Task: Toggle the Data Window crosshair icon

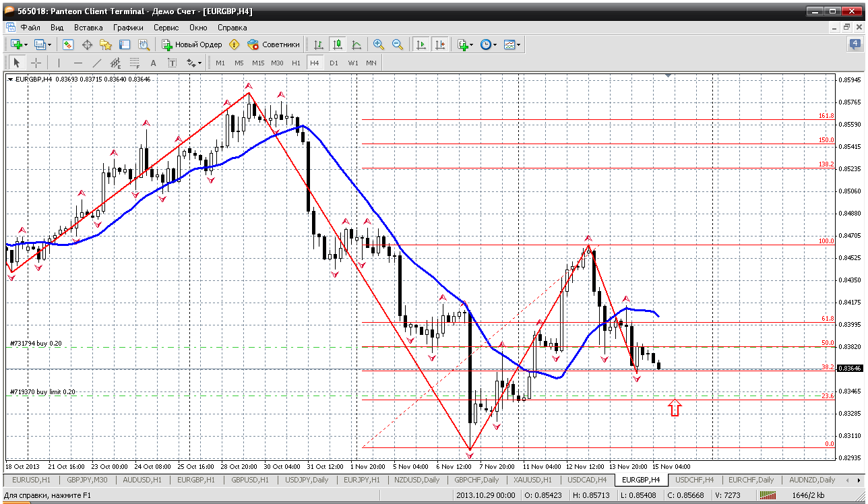Action: point(87,44)
